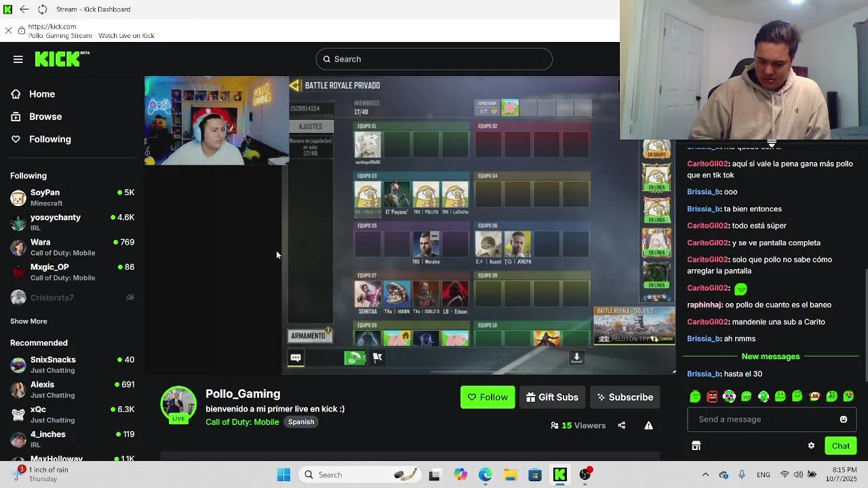868x488 pixels.
Task: Share the stream via share icon
Action: coord(622,426)
